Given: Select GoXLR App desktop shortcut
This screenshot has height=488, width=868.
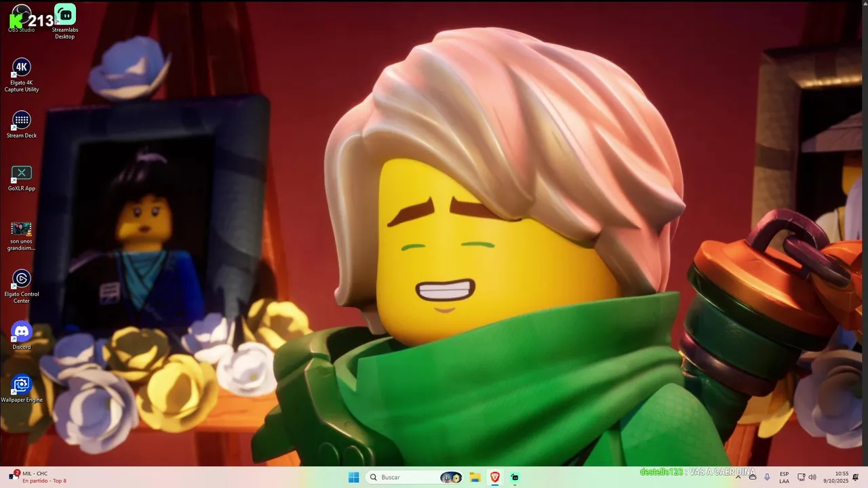Looking at the screenshot, I should click(22, 178).
